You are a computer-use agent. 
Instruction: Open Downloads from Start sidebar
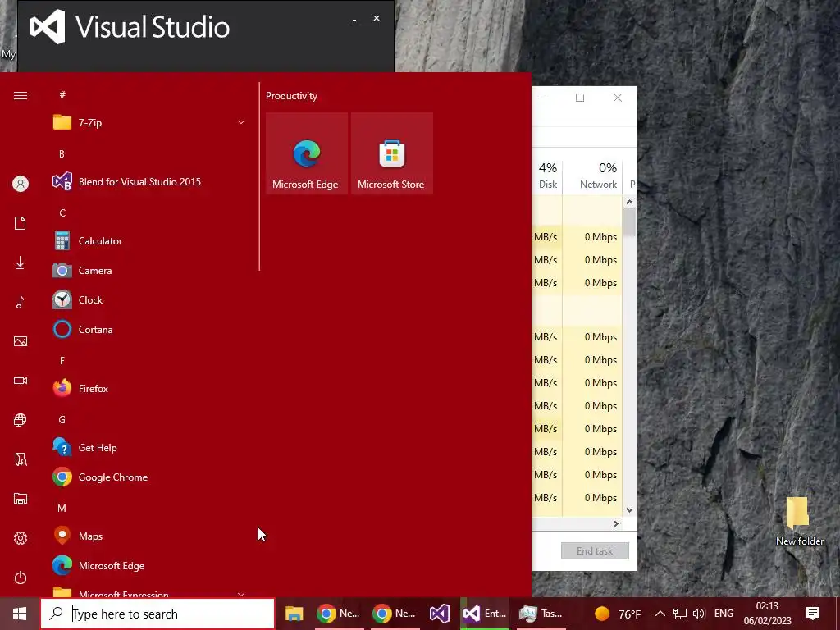click(21, 262)
